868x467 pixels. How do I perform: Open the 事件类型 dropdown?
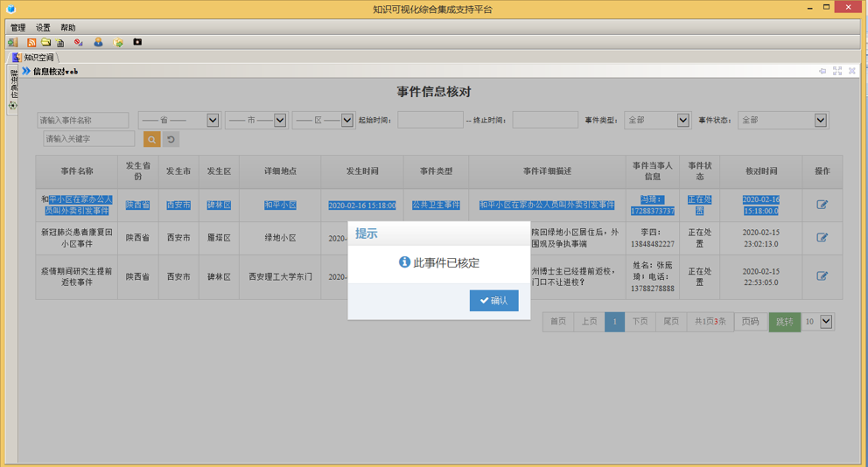click(x=657, y=120)
